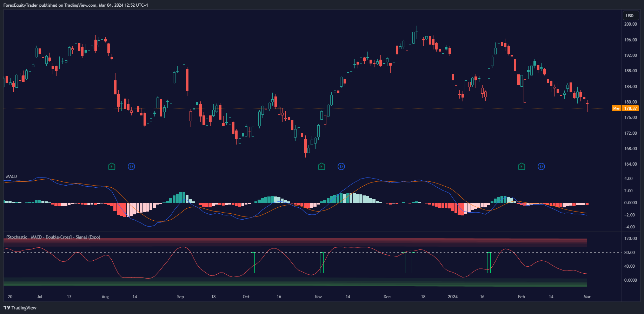Click the 'Feb' date on time axis
The width and height of the screenshot is (644, 314).
pyautogui.click(x=522, y=297)
